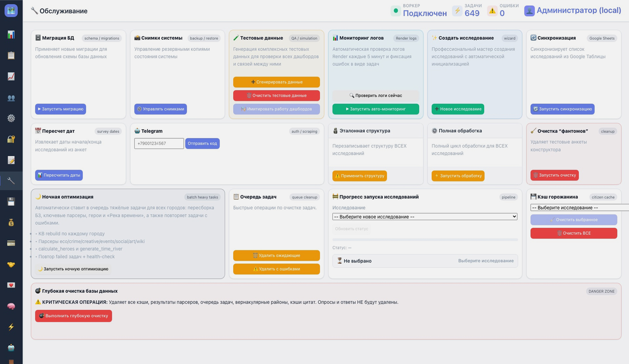
Task: Click the lock and key sidebar icon
Action: (11, 139)
